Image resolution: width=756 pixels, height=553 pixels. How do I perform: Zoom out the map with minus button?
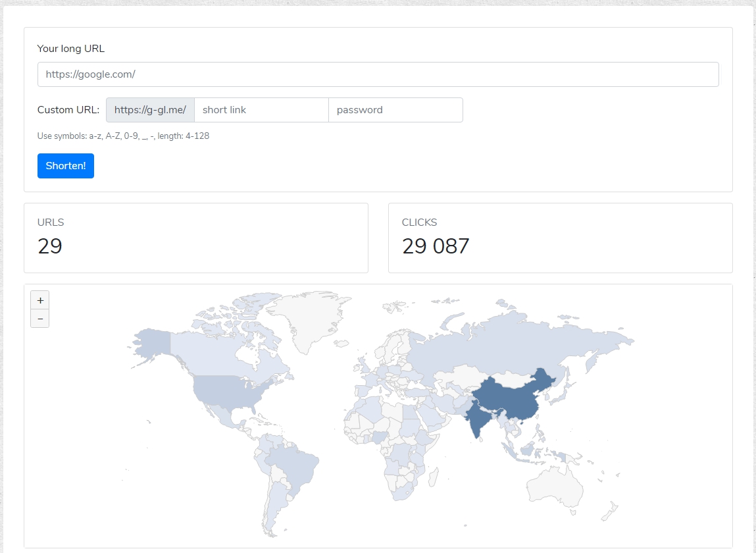tap(40, 319)
